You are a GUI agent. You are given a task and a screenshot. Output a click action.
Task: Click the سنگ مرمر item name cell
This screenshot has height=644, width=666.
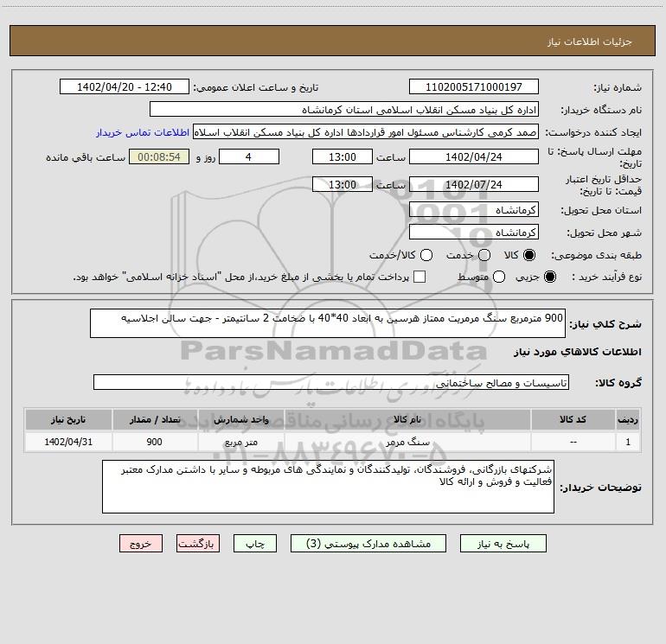coord(407,442)
